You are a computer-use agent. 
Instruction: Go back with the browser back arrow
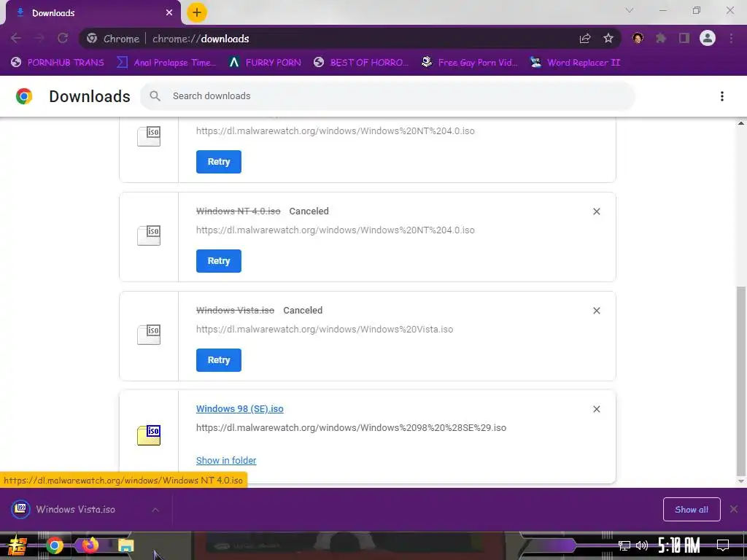[x=16, y=39]
